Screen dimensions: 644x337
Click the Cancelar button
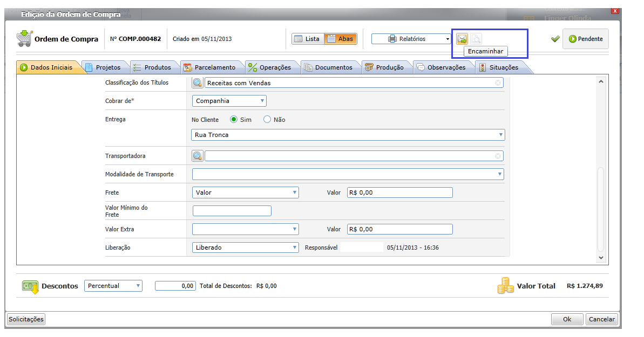(x=602, y=319)
